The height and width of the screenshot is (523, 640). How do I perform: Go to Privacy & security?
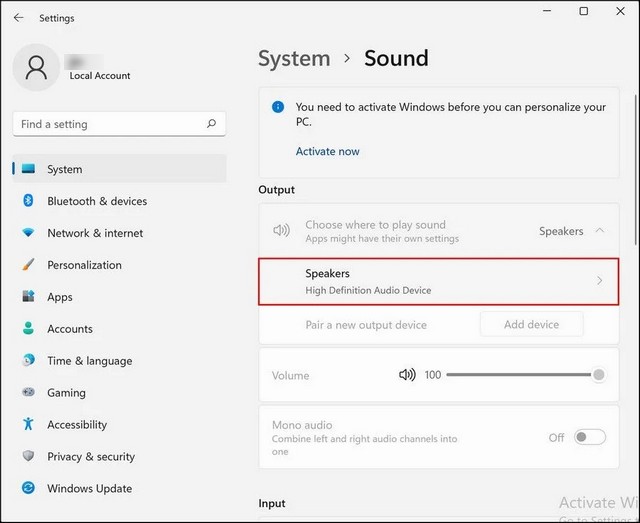(x=119, y=456)
